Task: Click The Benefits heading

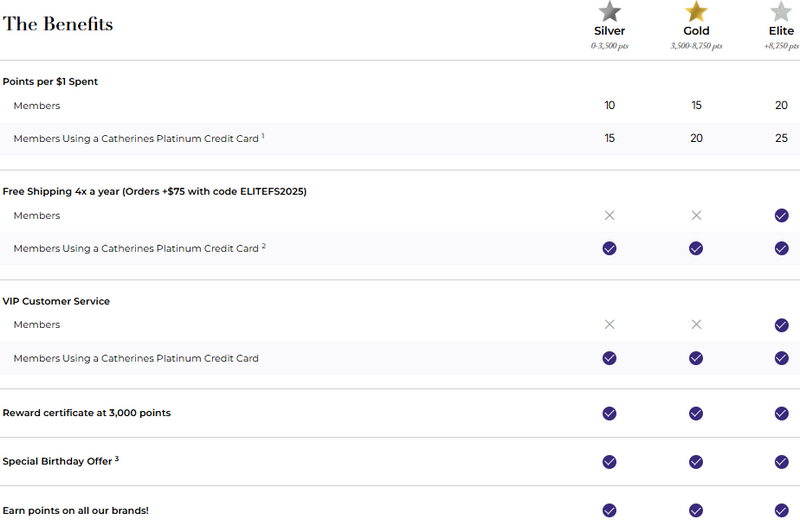Action: [x=58, y=24]
